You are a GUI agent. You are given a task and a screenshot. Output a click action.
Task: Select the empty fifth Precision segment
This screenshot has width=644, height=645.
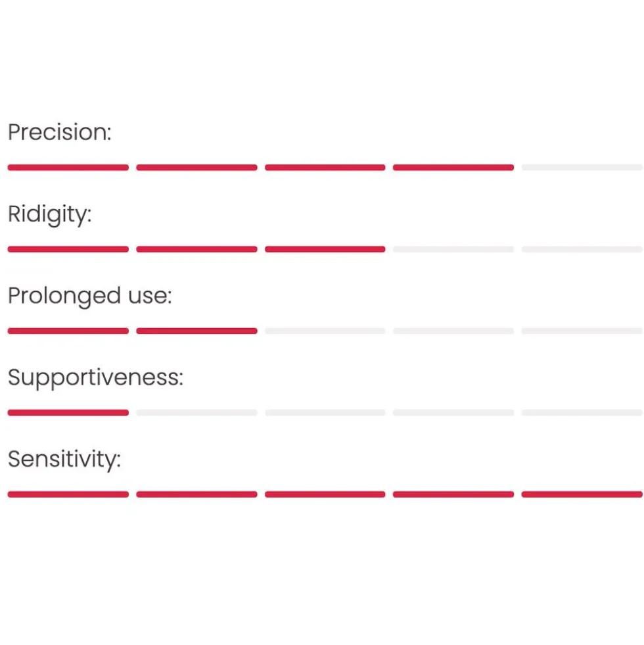click(582, 168)
